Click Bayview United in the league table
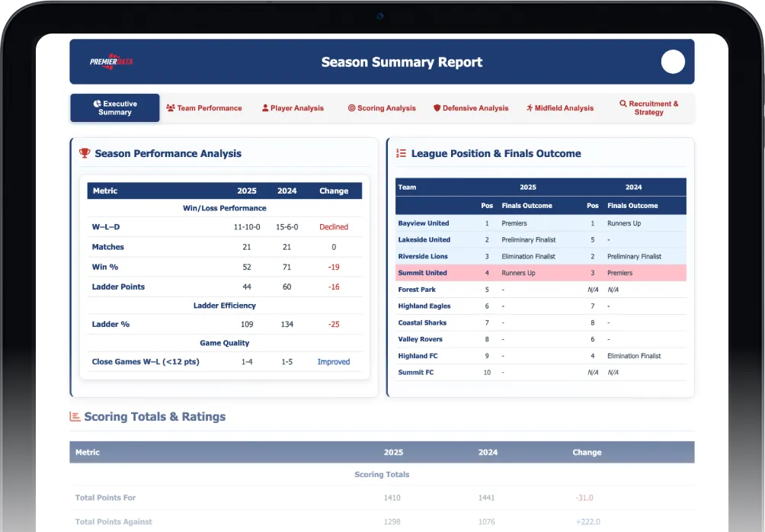765x532 pixels. (x=424, y=223)
